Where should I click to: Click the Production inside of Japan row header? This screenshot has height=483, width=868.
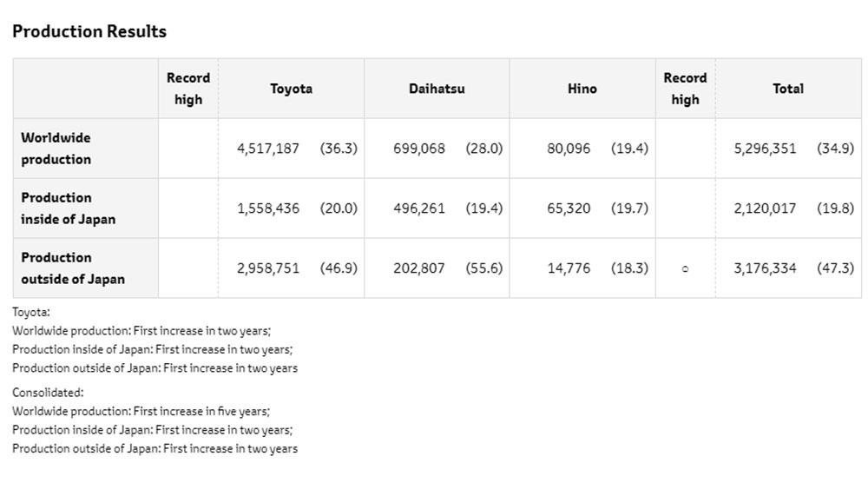(68, 208)
